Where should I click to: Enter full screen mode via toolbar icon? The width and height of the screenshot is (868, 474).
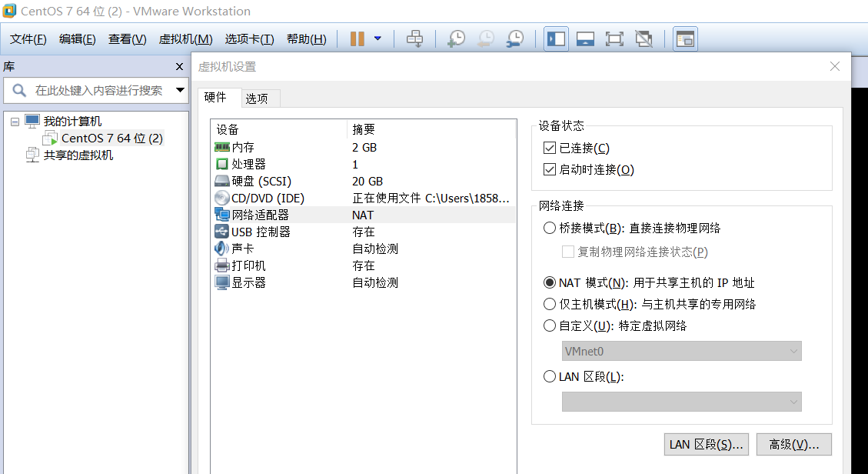614,38
